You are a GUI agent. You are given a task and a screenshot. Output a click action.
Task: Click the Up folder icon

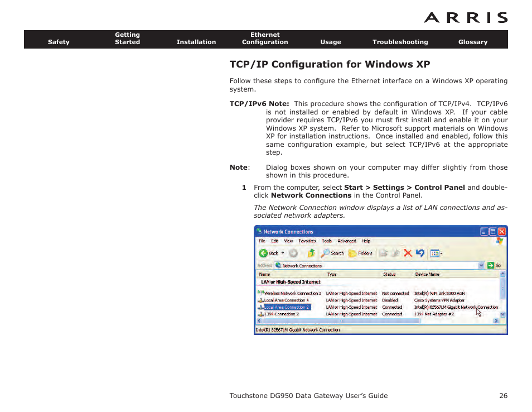coord(312,253)
